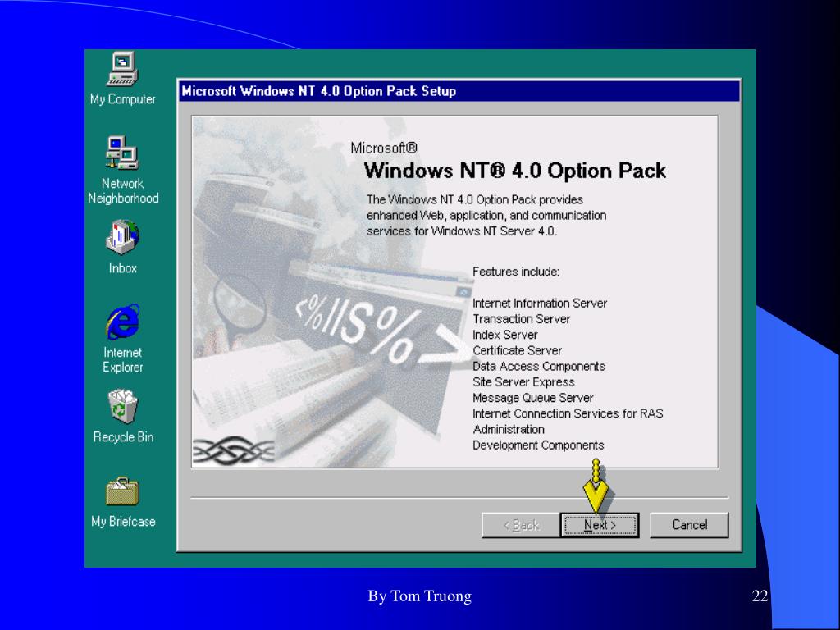Click the 'Transaction Server' feature text

pyautogui.click(x=521, y=319)
